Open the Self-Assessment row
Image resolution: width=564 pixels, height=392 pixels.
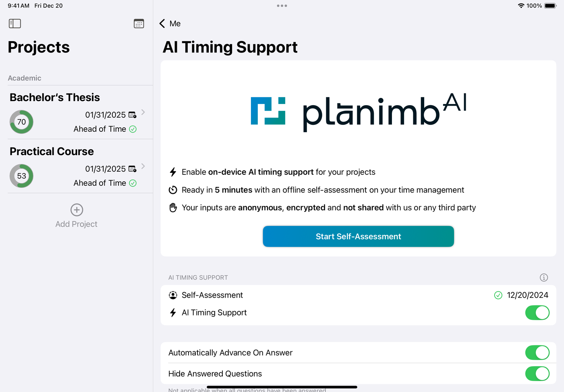click(x=358, y=295)
